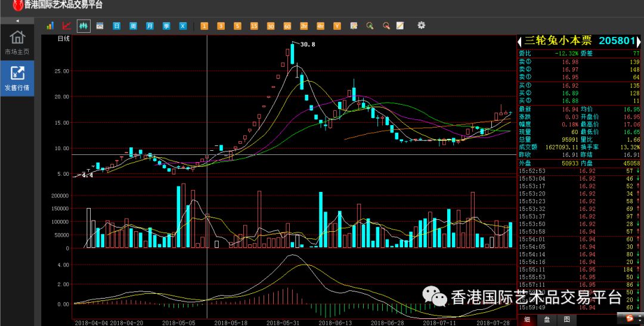
Task: Click the 15:52:53 trade row
Action: [x=580, y=171]
